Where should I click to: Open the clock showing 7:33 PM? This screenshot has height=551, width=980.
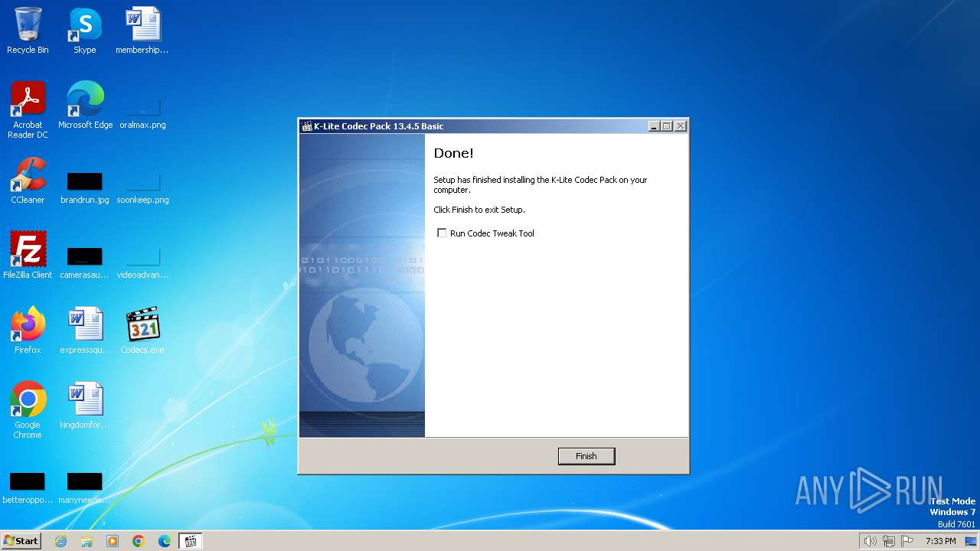[940, 541]
